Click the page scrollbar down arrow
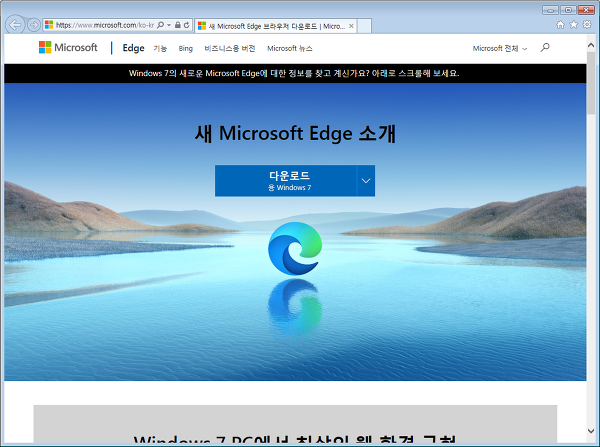 point(591,431)
